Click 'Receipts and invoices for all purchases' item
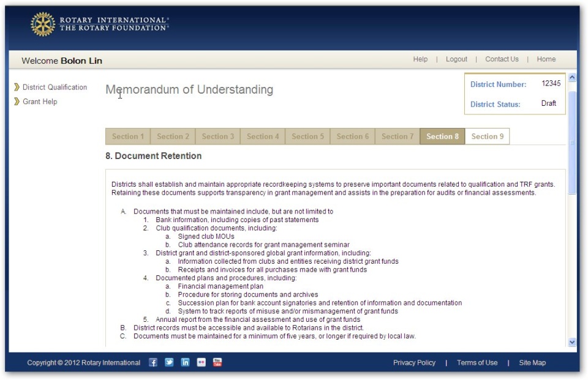 click(272, 270)
